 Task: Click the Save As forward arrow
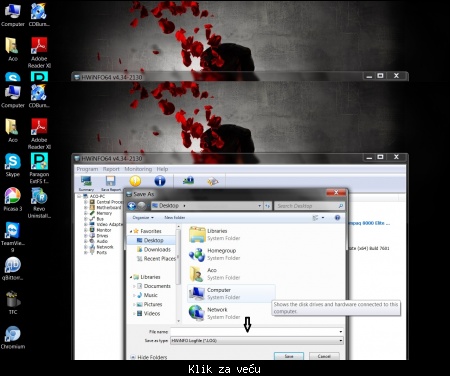[142, 206]
